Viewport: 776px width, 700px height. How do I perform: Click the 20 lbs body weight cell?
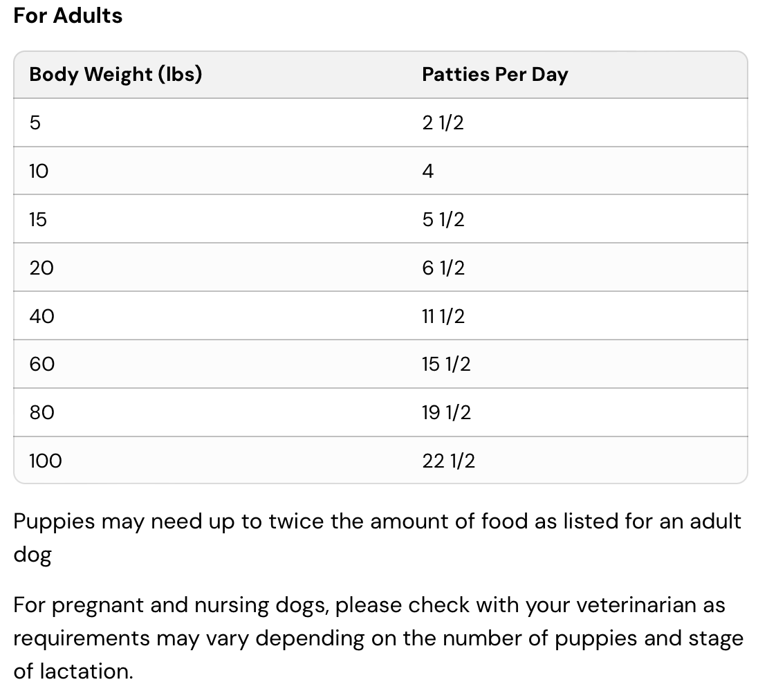click(41, 268)
